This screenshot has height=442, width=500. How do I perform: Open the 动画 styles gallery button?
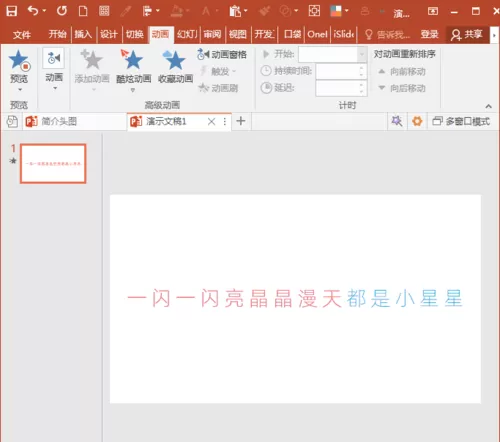click(x=53, y=58)
